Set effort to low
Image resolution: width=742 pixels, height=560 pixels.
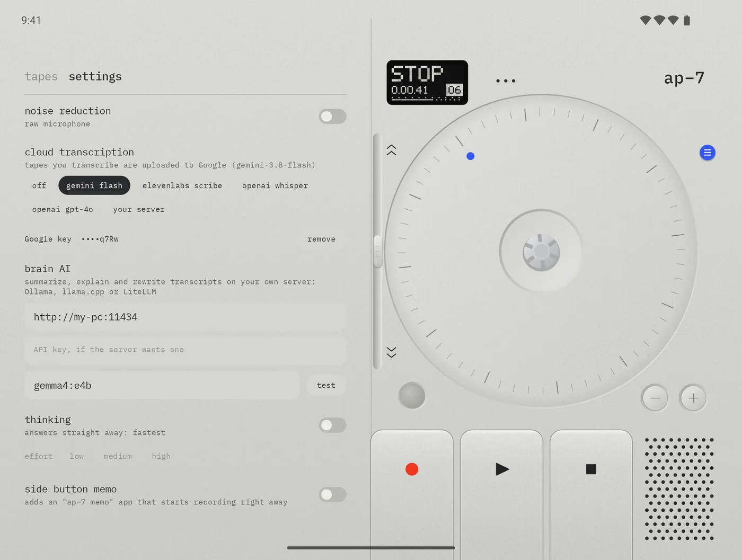(x=77, y=457)
